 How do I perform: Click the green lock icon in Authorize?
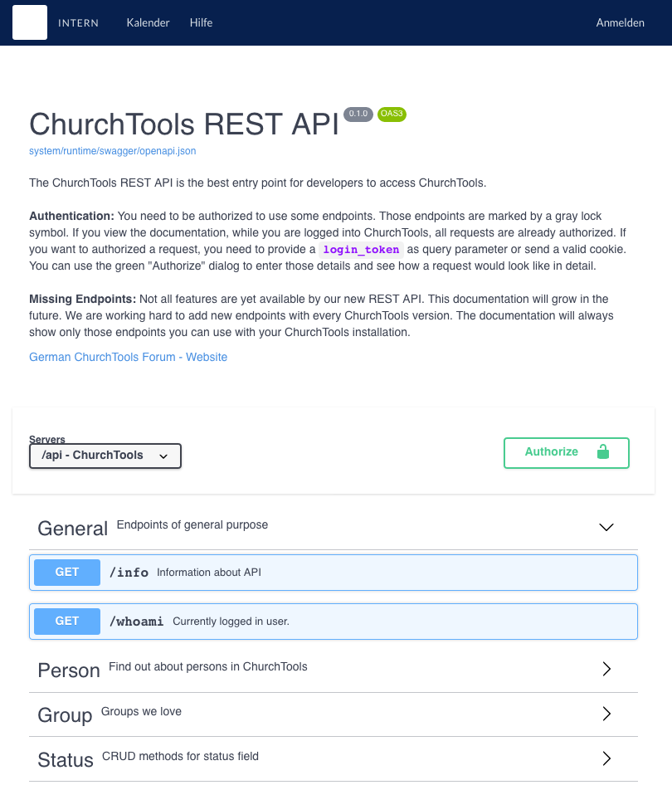pos(603,451)
